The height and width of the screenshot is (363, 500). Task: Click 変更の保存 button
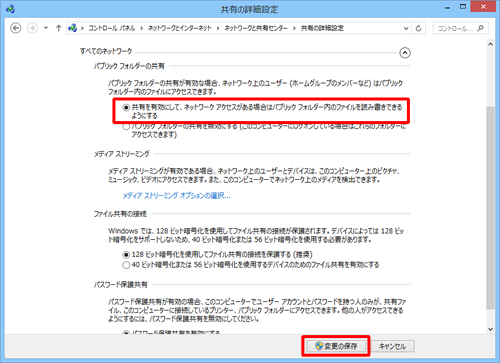(x=336, y=346)
